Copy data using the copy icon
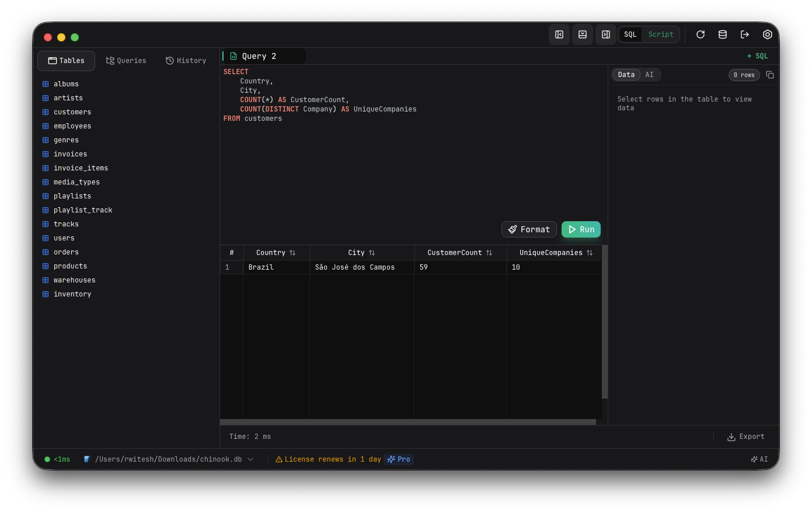 tap(769, 75)
